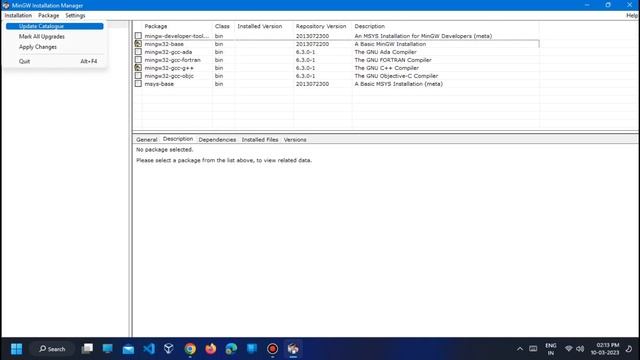640x360 pixels.
Task: Open clock and date in taskbar
Action: (x=605, y=349)
